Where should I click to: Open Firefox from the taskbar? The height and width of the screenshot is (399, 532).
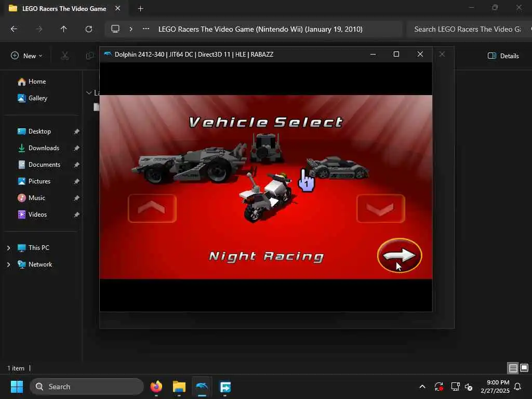[156, 387]
